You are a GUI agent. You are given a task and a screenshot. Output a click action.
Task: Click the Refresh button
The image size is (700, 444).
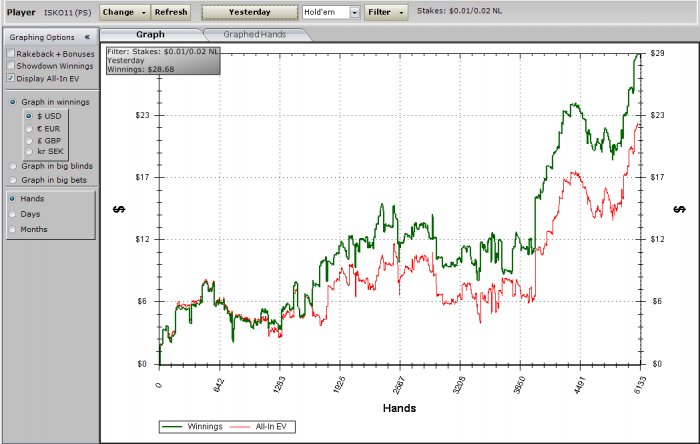[x=171, y=12]
